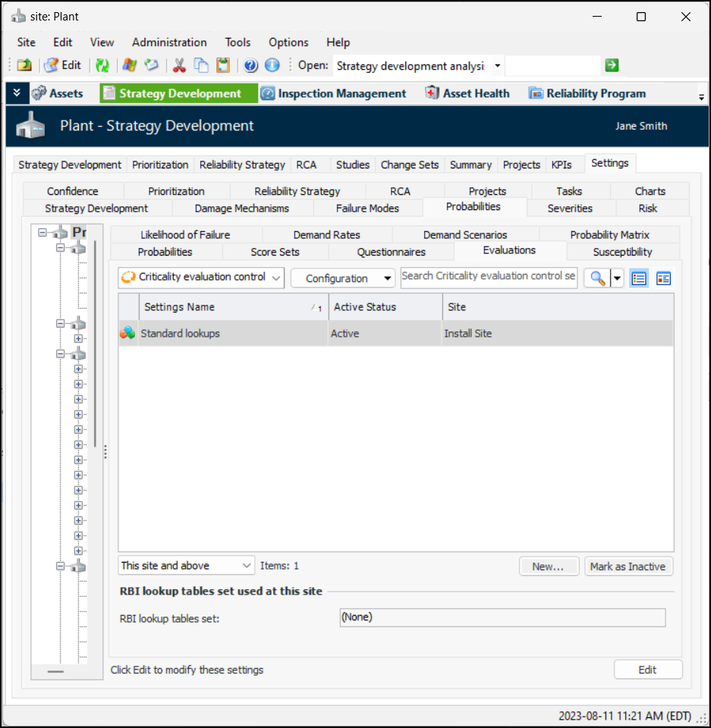This screenshot has width=711, height=728.
Task: Click the up-folder toolbar icon
Action: (24, 65)
